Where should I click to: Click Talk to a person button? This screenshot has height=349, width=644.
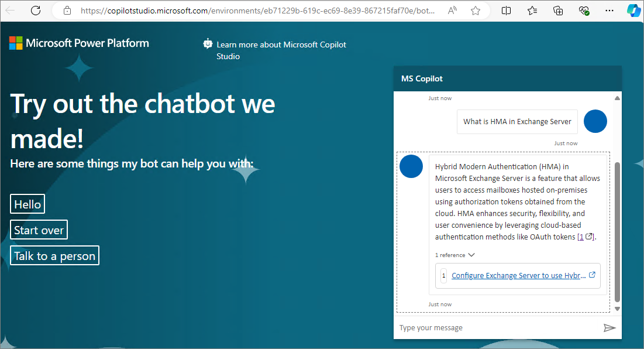point(54,256)
